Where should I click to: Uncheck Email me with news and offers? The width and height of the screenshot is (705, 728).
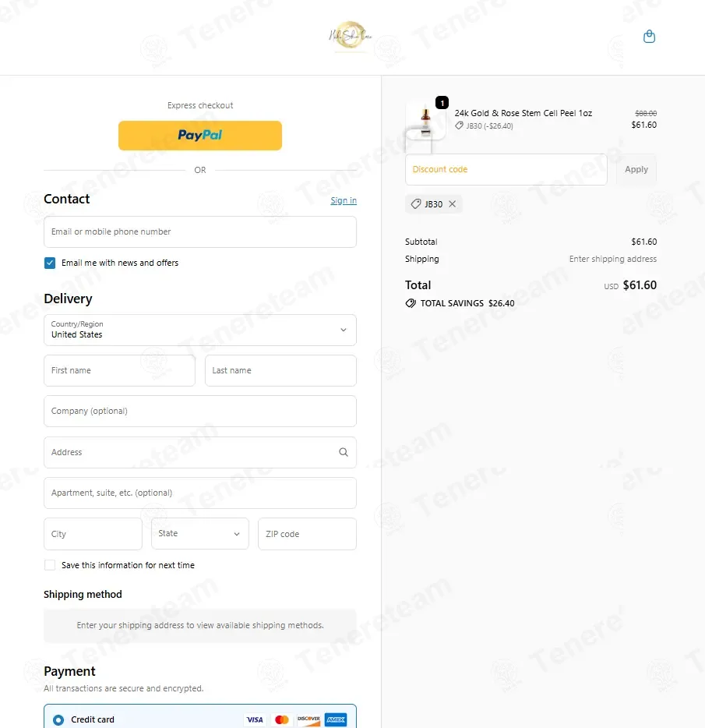click(50, 263)
